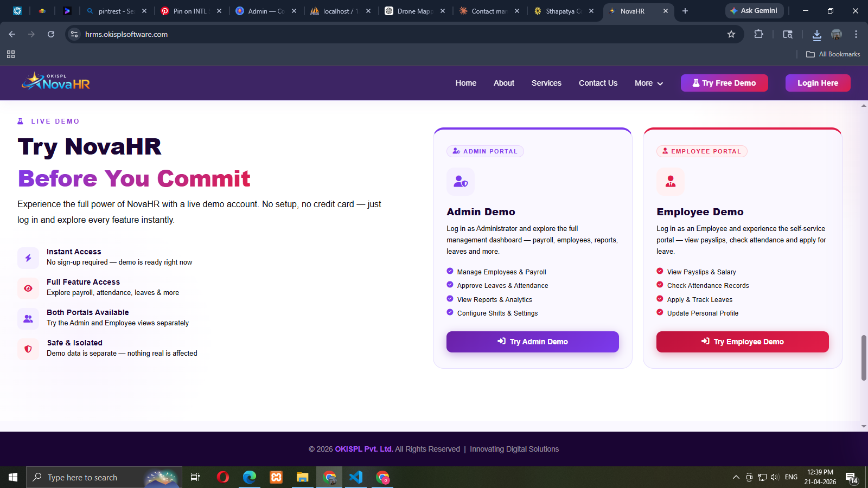868x488 pixels.
Task: Open the Chrome Downloads icon
Action: coord(816,35)
